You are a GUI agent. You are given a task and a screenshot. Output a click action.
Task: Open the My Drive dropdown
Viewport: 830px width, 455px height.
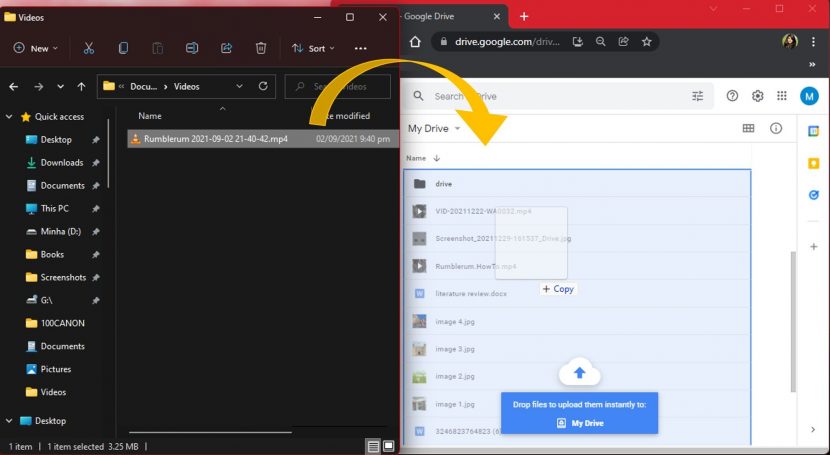[434, 129]
